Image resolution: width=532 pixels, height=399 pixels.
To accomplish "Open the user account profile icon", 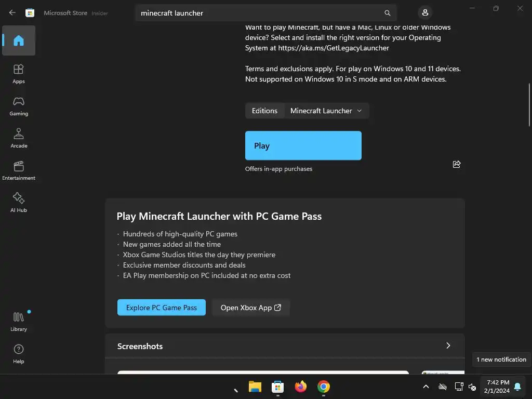I will click(x=425, y=13).
